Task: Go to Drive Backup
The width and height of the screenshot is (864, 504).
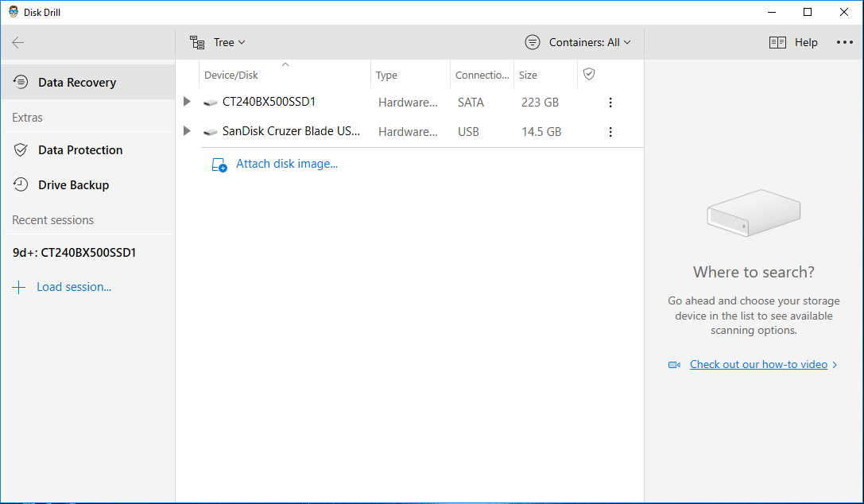Action: pos(73,185)
